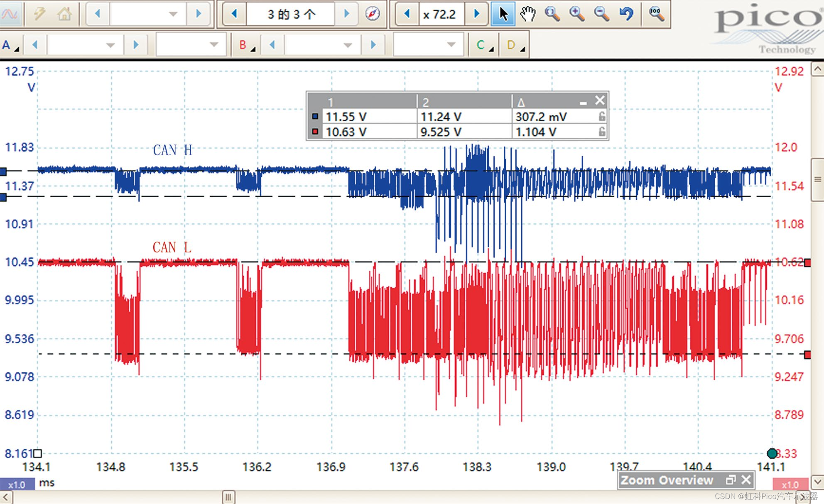
Task: Click red channel upper ruler handle
Action: [x=807, y=263]
